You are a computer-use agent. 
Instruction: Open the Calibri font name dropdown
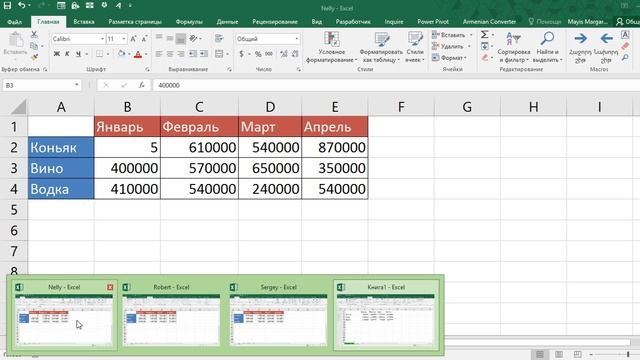pyautogui.click(x=102, y=39)
